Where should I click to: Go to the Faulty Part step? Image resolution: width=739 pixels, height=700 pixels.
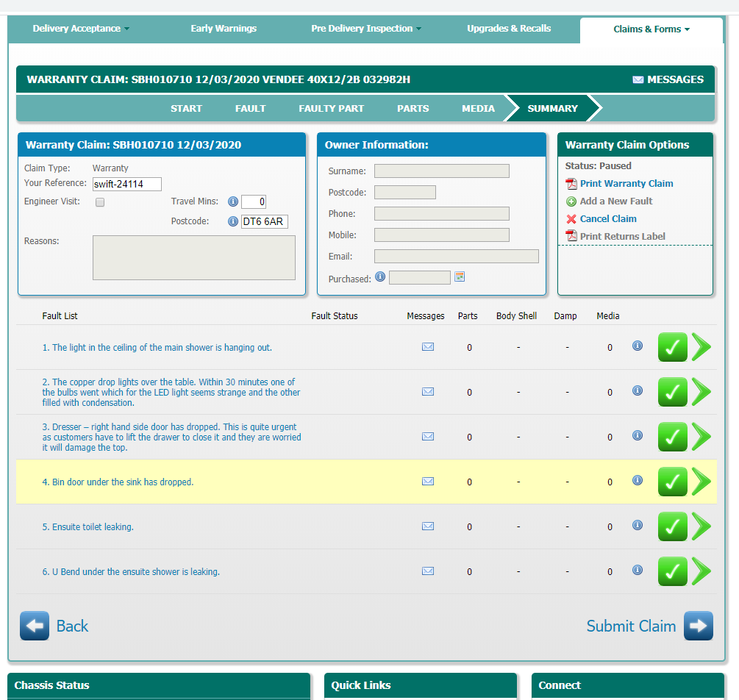(x=331, y=108)
